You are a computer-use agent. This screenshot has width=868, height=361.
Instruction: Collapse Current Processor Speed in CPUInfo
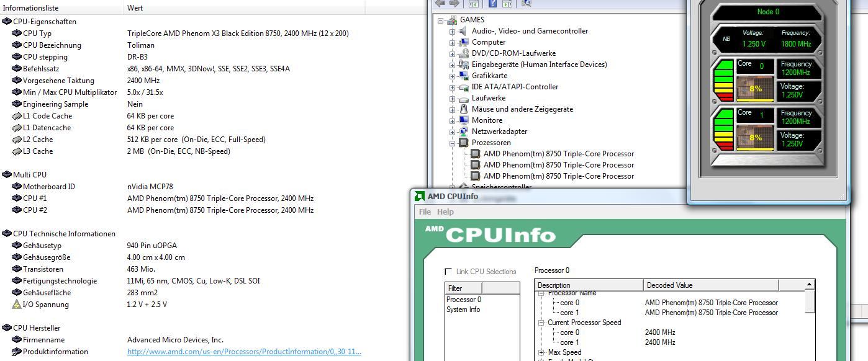pos(541,323)
